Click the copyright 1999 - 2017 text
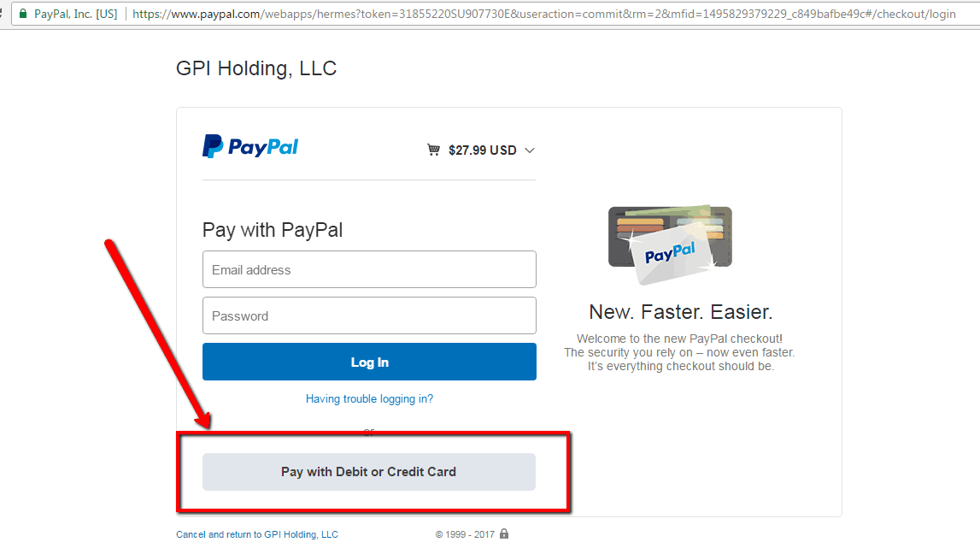980x554 pixels. 465,534
